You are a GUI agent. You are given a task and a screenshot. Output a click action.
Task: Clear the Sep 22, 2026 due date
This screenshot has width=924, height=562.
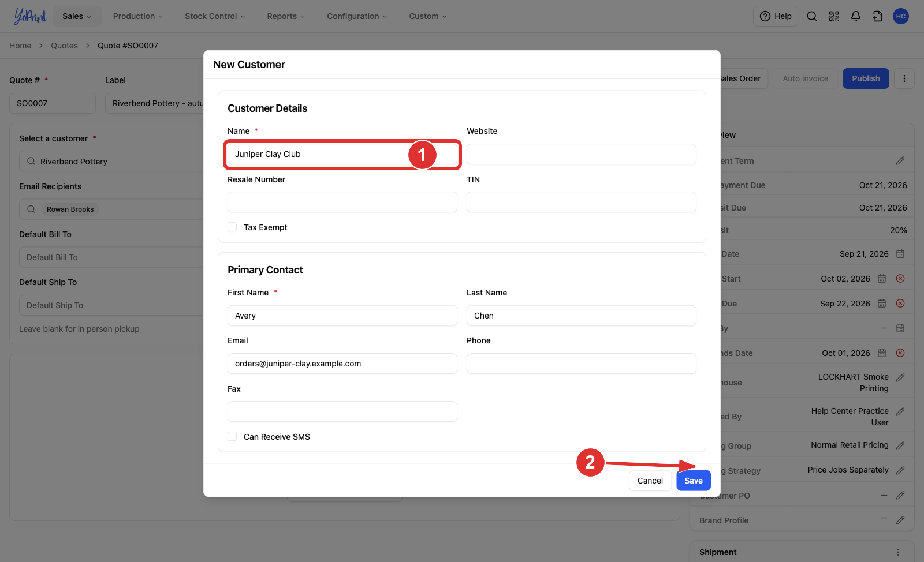coord(900,304)
